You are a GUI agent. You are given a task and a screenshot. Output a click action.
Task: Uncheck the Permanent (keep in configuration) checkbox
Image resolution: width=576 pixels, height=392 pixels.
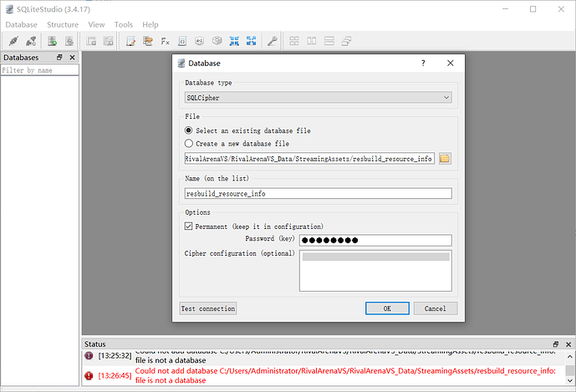189,227
